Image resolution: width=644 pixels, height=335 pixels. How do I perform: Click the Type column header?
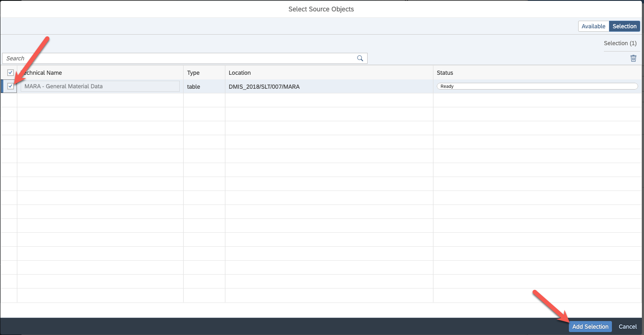pos(193,73)
